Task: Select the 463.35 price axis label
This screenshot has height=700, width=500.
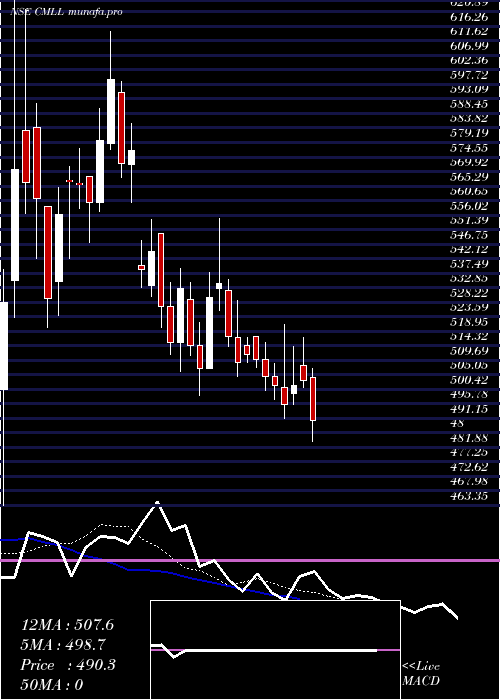Action: (469, 496)
